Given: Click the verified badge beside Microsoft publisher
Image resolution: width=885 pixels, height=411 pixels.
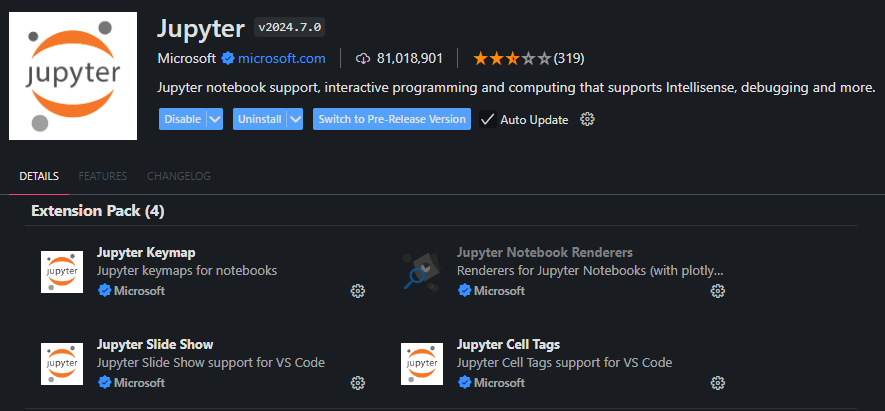Looking at the screenshot, I should pyautogui.click(x=228, y=58).
